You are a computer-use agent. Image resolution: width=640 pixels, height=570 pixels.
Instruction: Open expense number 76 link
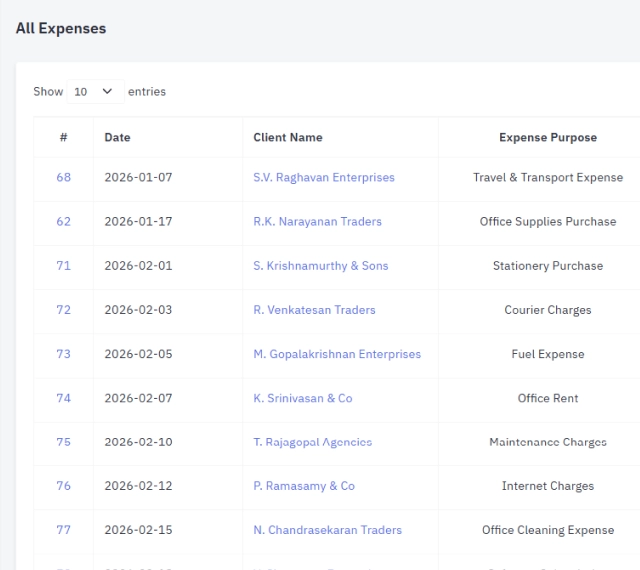(64, 485)
